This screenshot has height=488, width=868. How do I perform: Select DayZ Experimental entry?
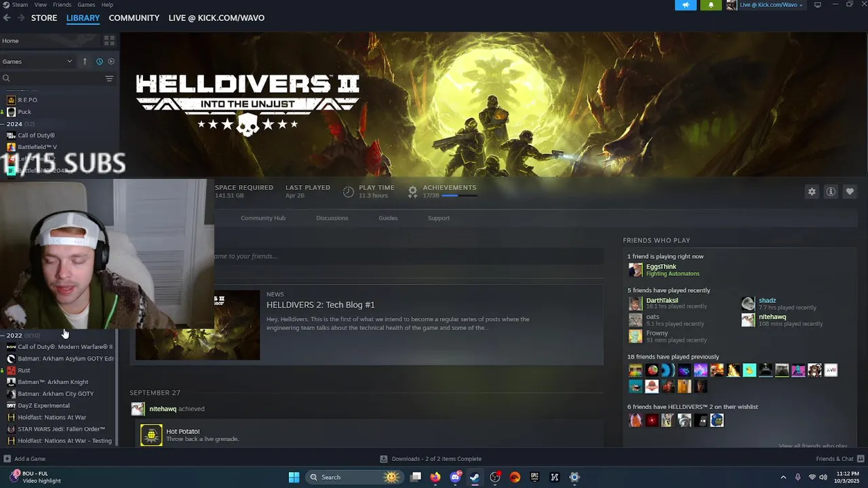43,406
